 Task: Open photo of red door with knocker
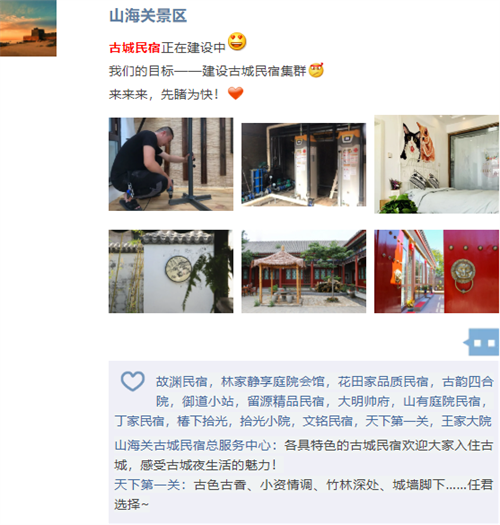[436, 271]
